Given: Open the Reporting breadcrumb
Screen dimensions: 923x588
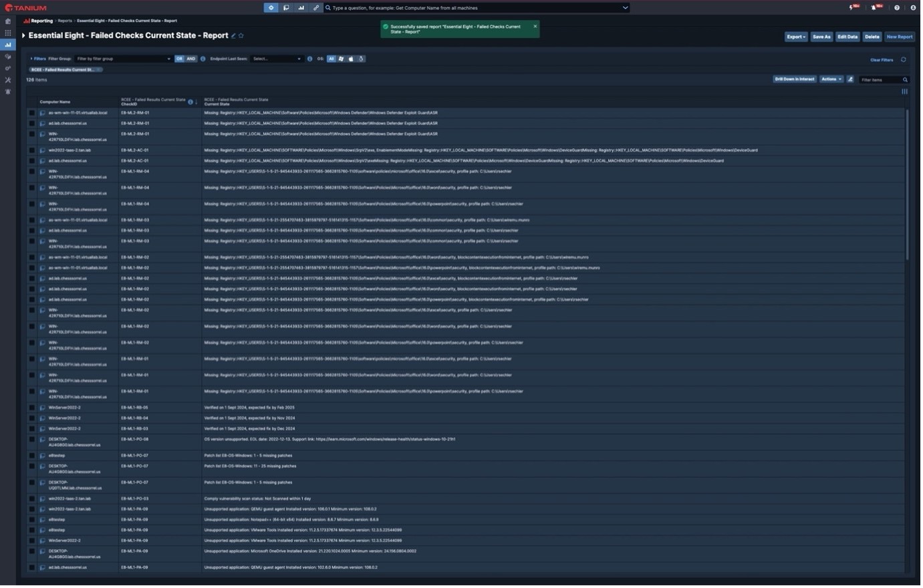Looking at the screenshot, I should pyautogui.click(x=39, y=21).
